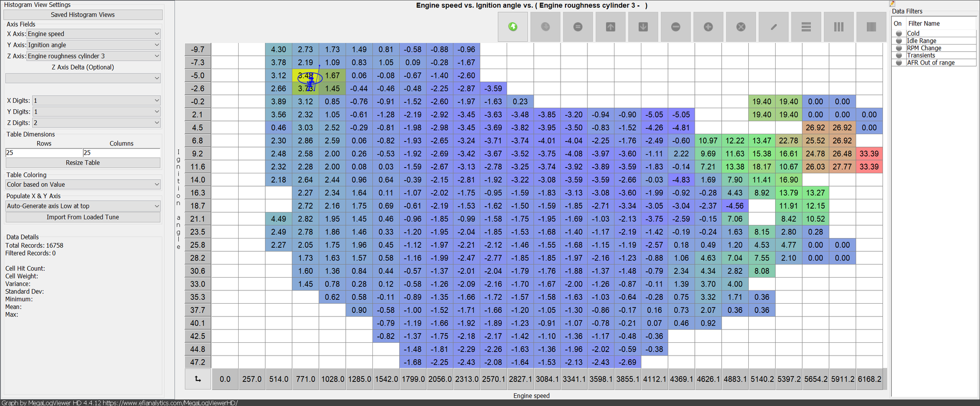Click the equals sign toolbar icon

(578, 27)
